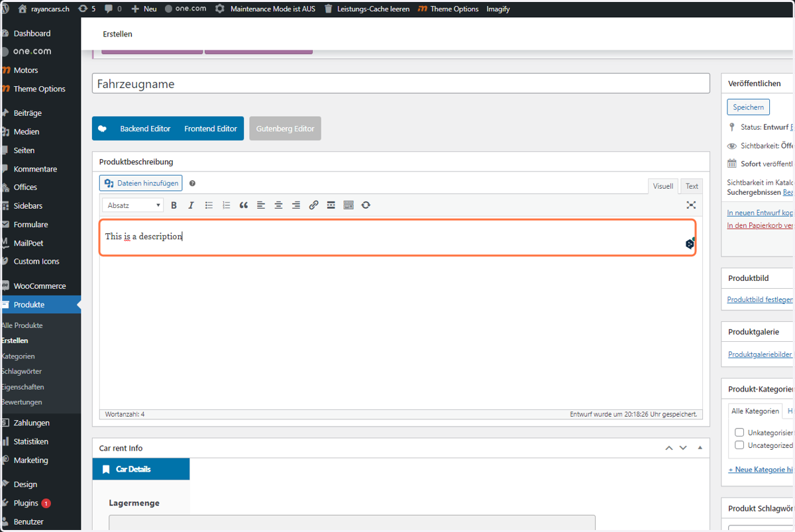Screen dimensions: 795x532
Task: Collapse the Car rent Info panel
Action: (700, 448)
